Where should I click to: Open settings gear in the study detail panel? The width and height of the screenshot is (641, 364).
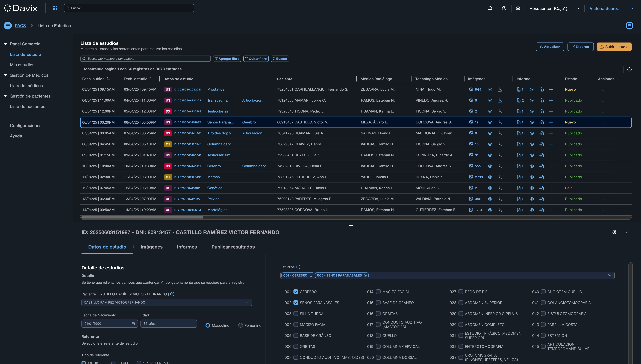tap(614, 232)
